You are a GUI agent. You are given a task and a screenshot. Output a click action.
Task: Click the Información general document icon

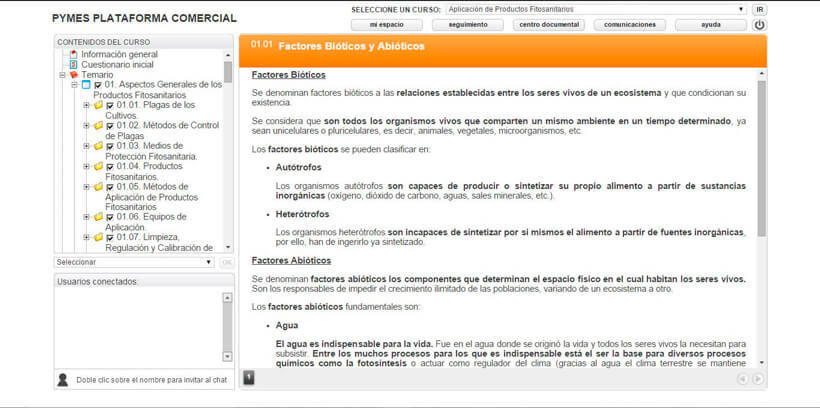pos(73,54)
